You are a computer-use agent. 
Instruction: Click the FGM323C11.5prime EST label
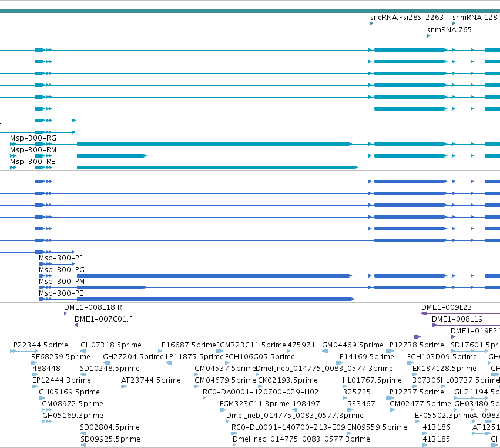251,345
